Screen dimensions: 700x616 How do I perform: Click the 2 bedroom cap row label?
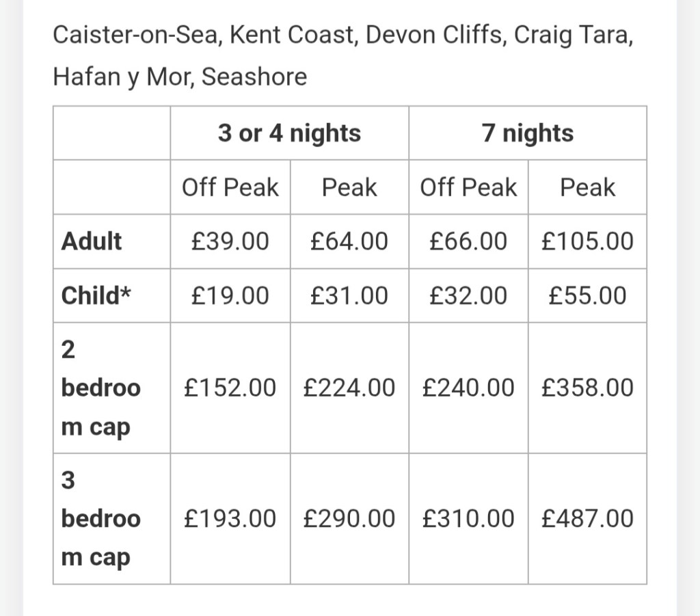click(100, 388)
